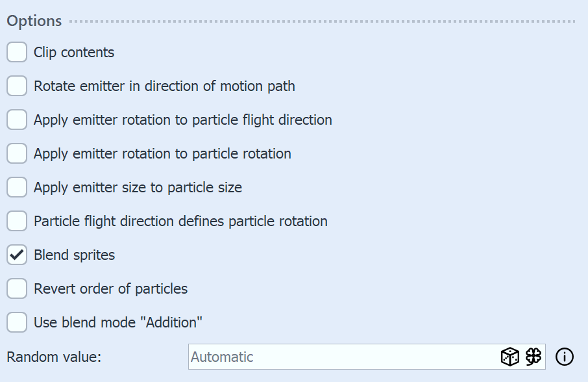
Task: Check "Use blend mode Addition"
Action: tap(16, 322)
